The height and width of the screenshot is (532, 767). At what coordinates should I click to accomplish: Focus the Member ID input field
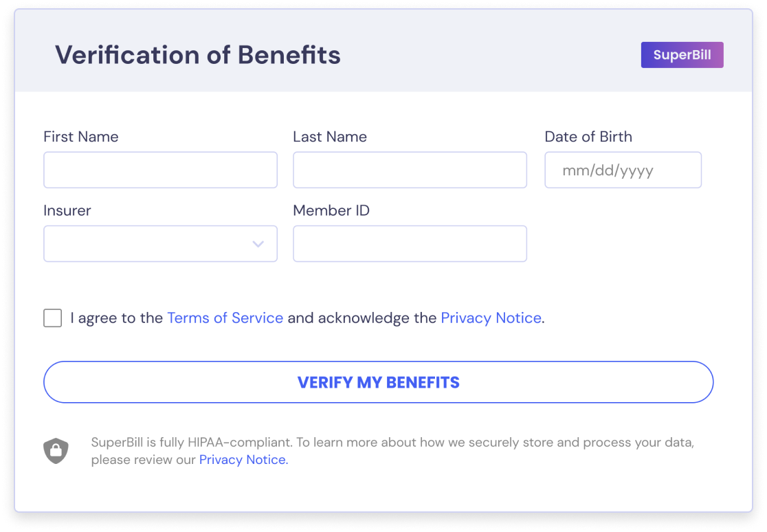click(x=410, y=244)
